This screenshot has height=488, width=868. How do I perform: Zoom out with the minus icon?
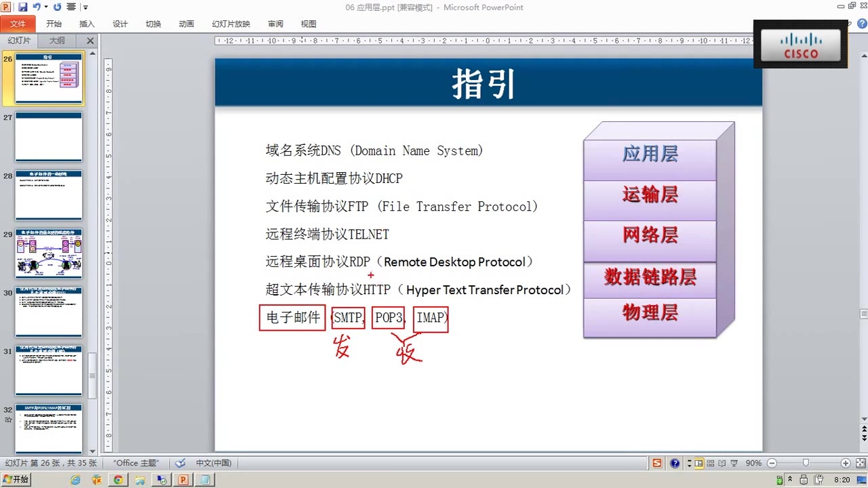tap(772, 463)
